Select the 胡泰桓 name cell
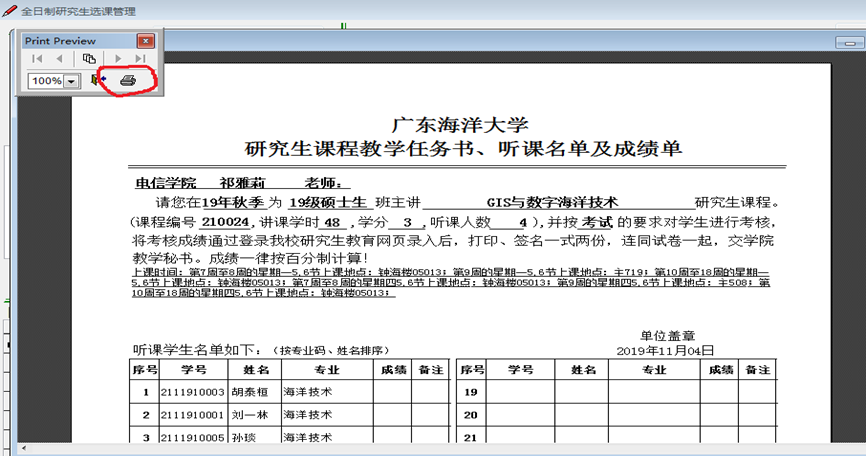 click(x=250, y=392)
